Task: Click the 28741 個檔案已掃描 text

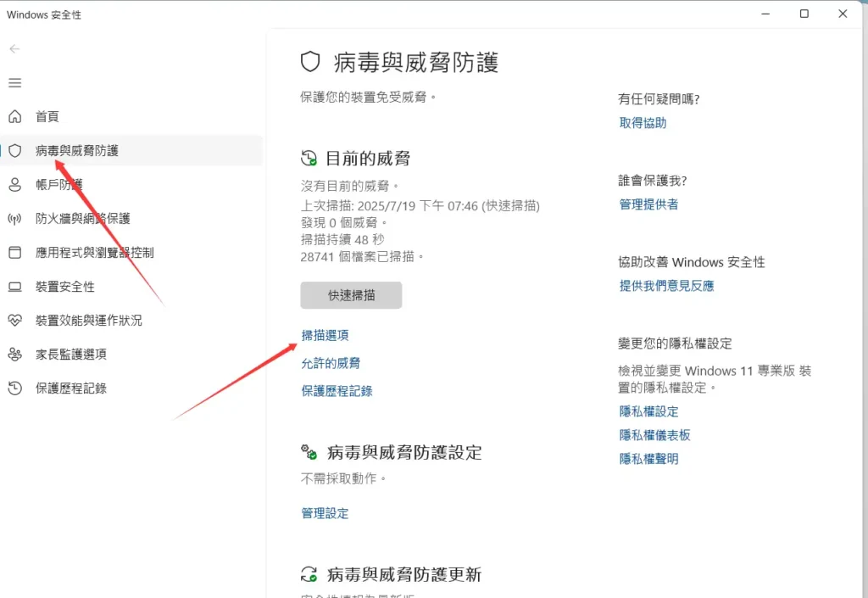Action: pyautogui.click(x=362, y=256)
